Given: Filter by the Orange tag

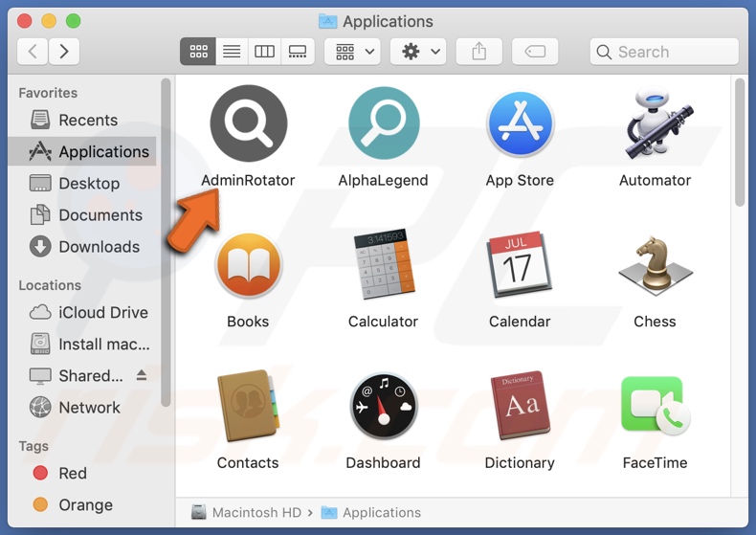Looking at the screenshot, I should [82, 504].
